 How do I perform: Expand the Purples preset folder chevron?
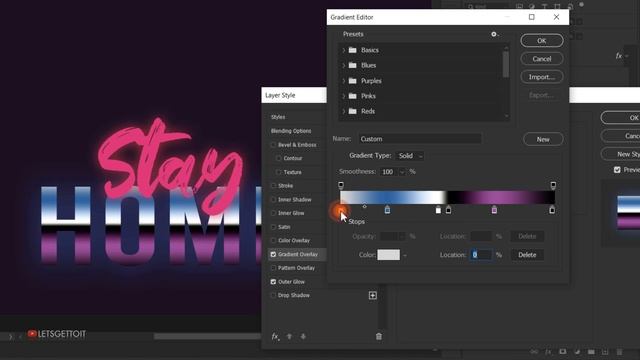click(344, 81)
